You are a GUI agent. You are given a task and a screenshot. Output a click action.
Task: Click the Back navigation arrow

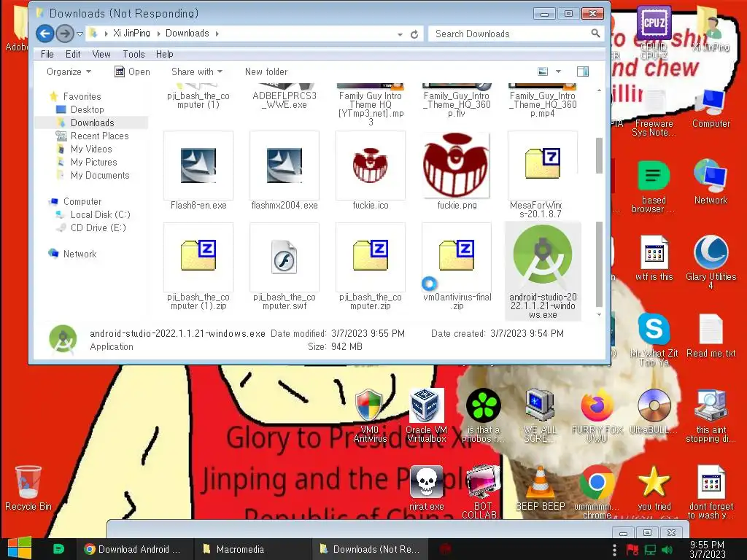pos(44,34)
